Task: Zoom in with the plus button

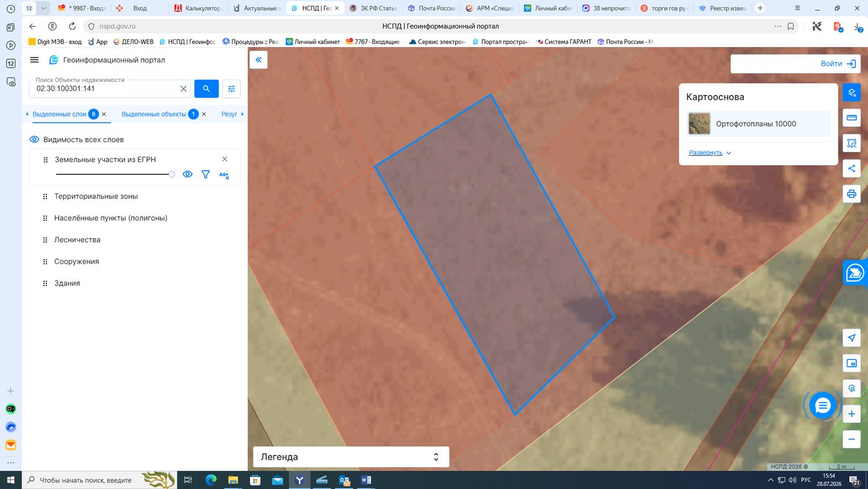Action: click(852, 414)
